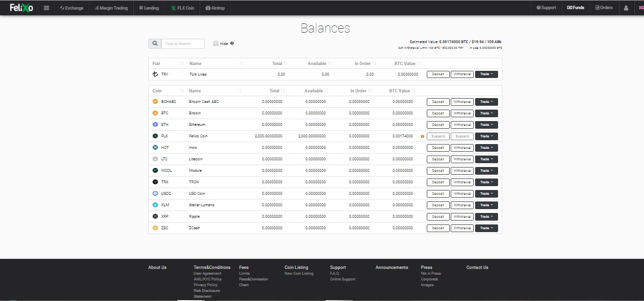The image size is (644, 301).
Task: Expand the Trade dropdown for BTC
Action: click(486, 113)
